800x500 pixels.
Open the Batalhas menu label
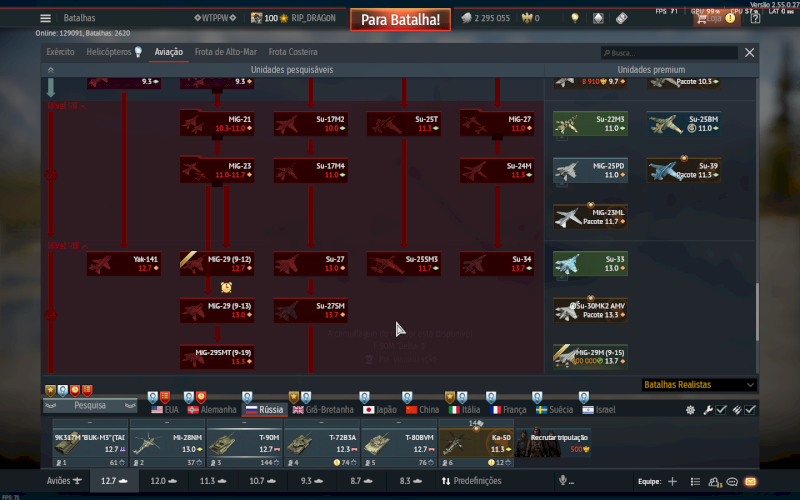click(79, 18)
